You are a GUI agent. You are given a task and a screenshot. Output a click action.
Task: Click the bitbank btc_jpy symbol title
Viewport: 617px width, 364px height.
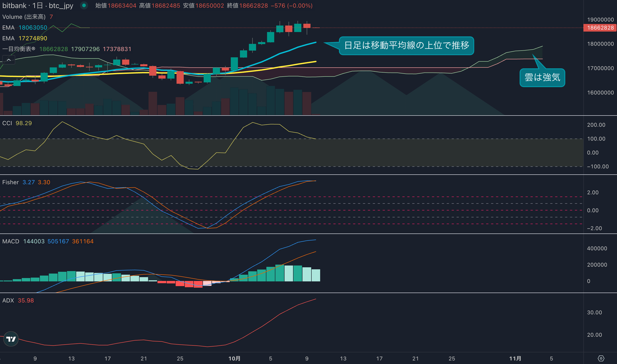click(38, 5)
